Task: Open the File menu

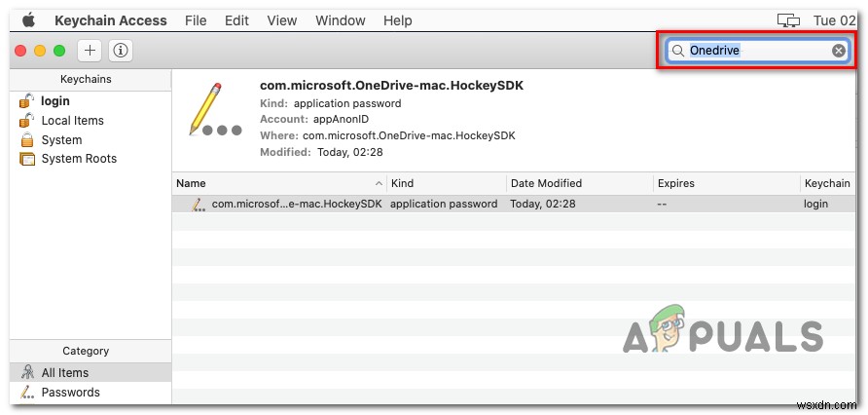Action: pyautogui.click(x=196, y=20)
